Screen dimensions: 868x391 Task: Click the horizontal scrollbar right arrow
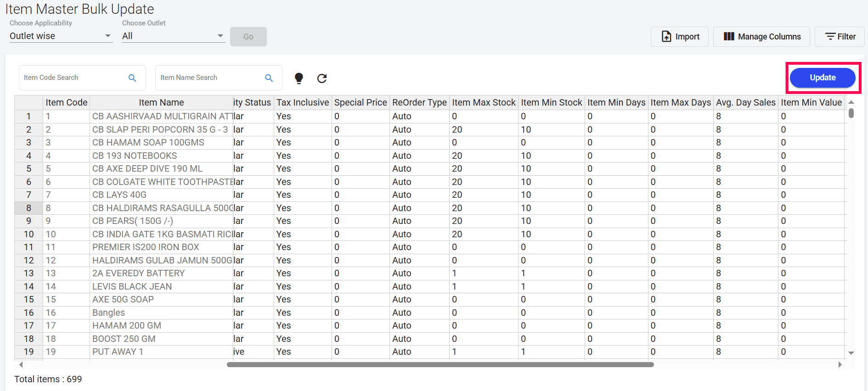[840, 365]
